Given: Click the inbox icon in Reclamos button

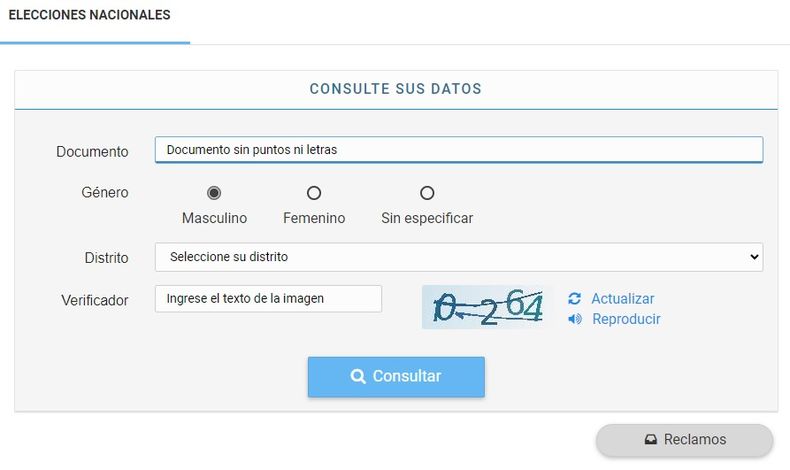Looking at the screenshot, I should tap(650, 440).
